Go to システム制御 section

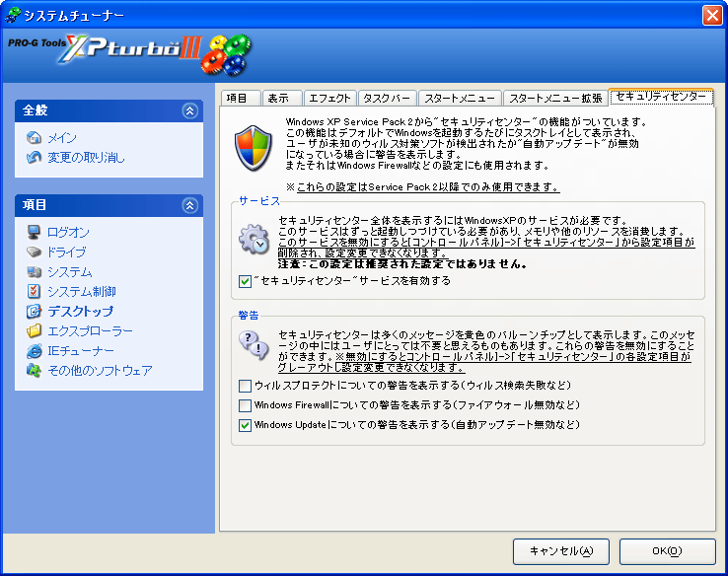pos(82,292)
